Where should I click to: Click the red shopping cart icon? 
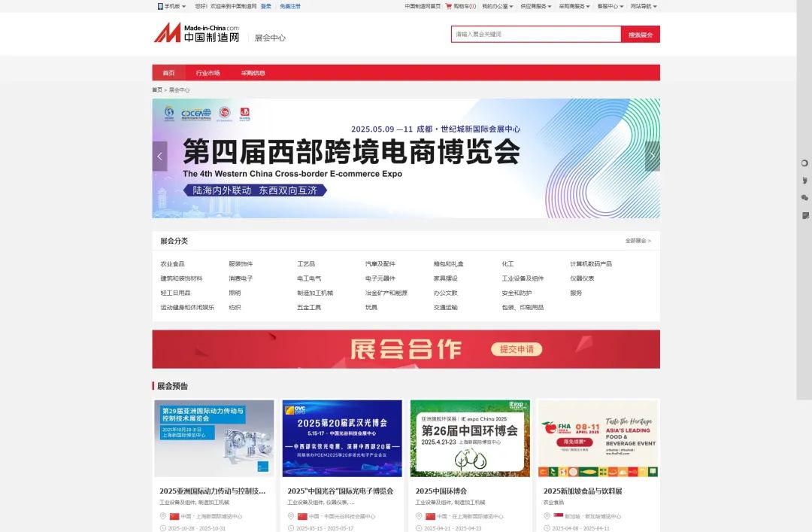(x=448, y=6)
